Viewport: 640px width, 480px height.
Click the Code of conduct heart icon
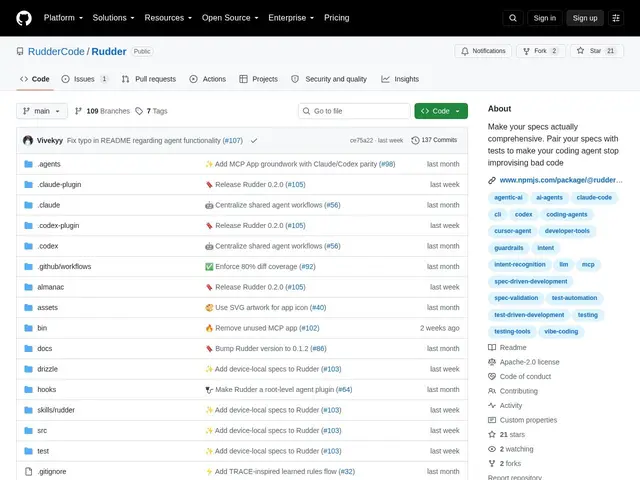(492, 376)
